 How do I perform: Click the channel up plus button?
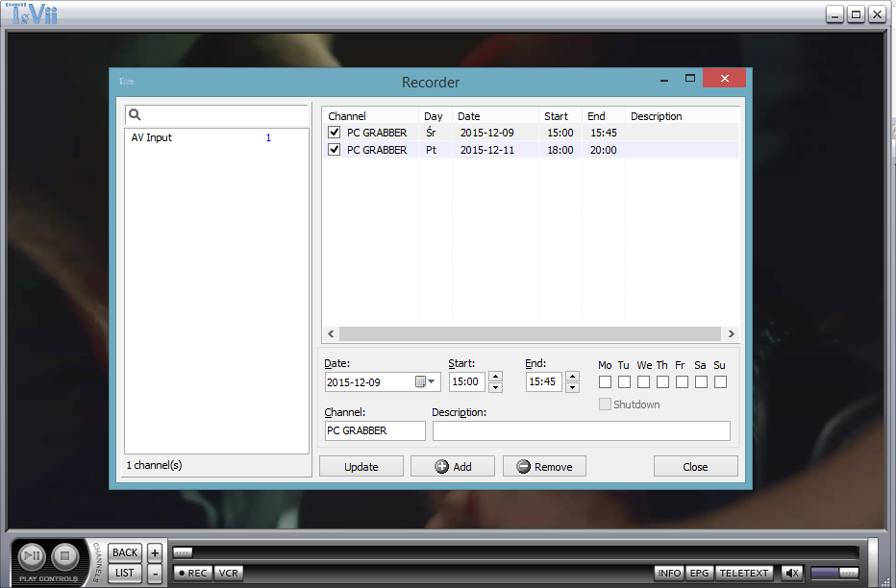point(154,552)
